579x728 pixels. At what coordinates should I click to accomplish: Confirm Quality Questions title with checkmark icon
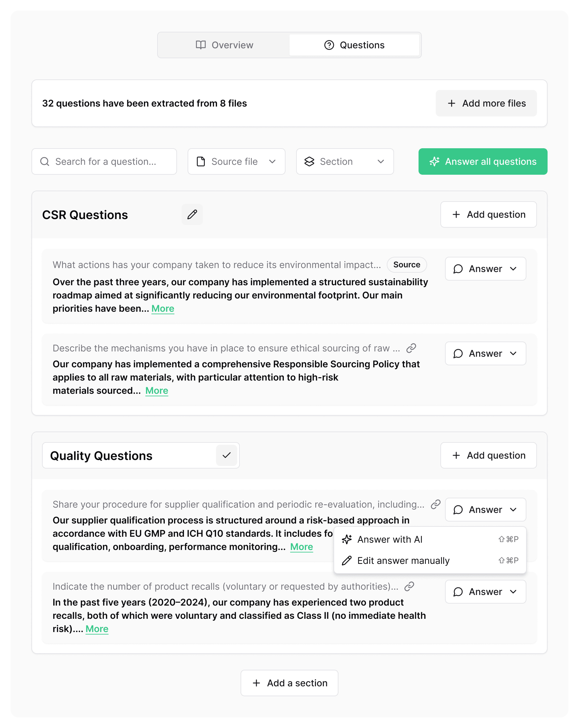227,455
